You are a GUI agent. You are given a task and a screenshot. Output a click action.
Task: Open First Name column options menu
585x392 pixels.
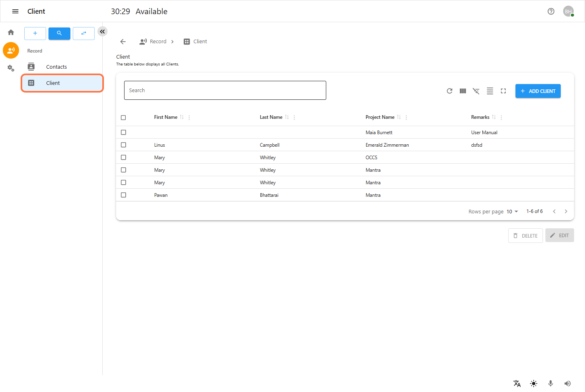189,118
